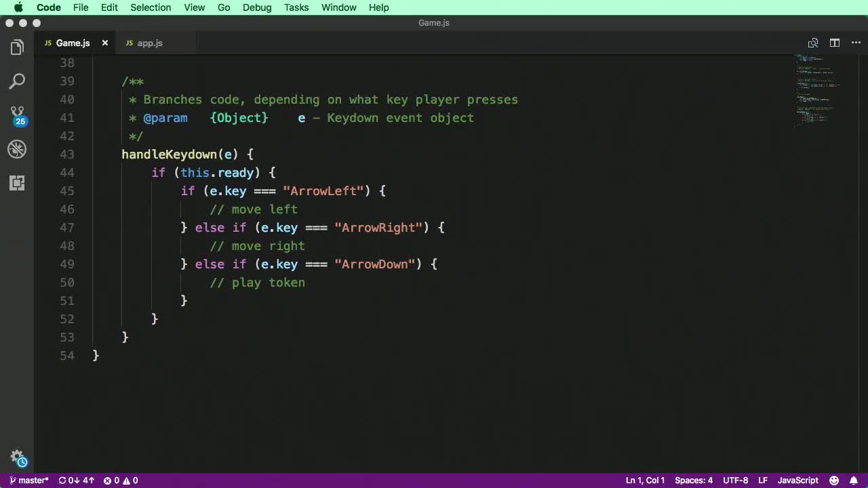
Task: Click the code minimap preview
Action: [x=817, y=91]
